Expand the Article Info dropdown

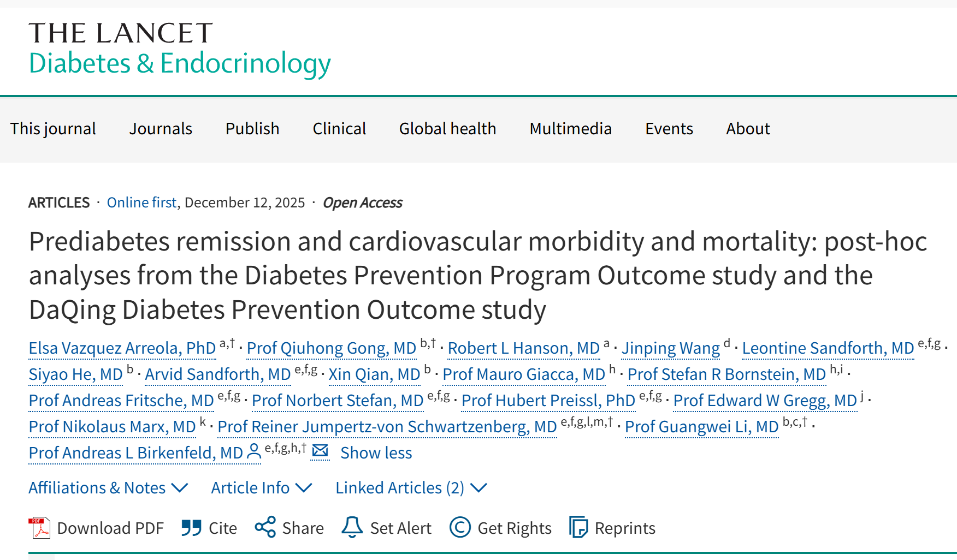coord(261,487)
